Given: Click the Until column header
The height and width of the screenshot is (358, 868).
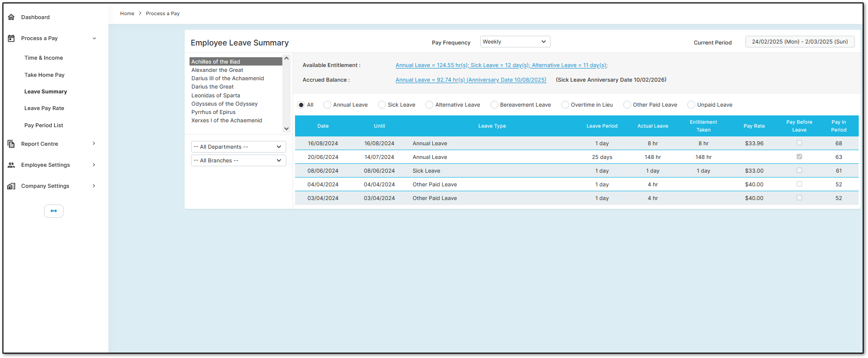Looking at the screenshot, I should pyautogui.click(x=380, y=126).
